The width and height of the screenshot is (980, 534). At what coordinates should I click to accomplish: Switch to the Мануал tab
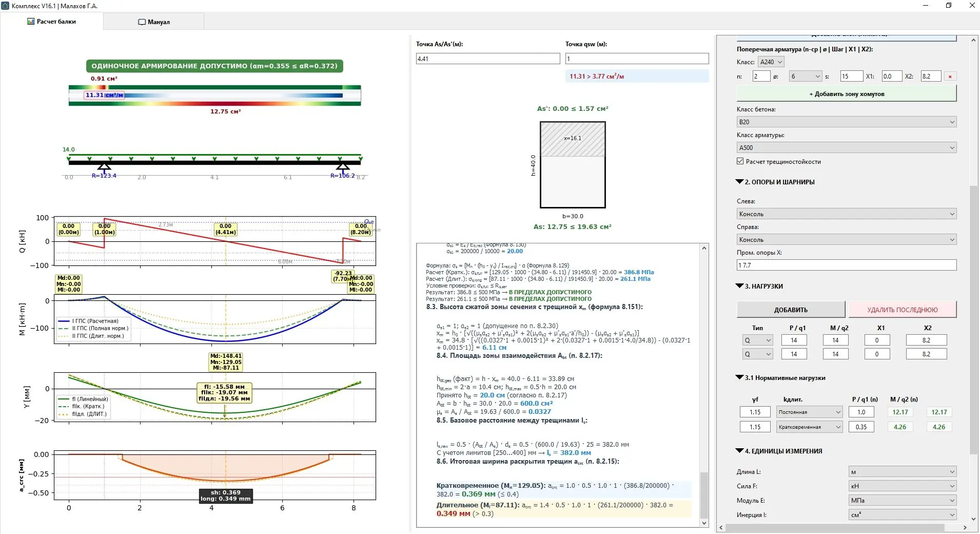coord(154,22)
